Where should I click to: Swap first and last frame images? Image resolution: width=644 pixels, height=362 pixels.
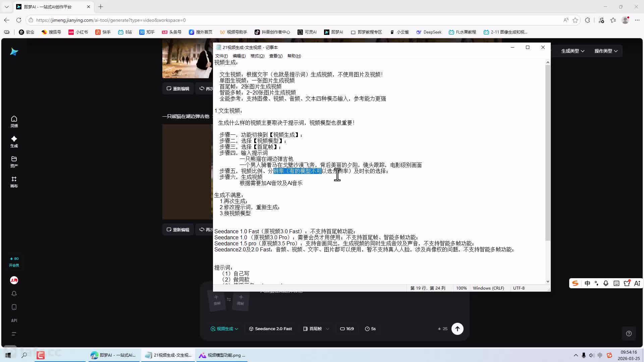(x=229, y=299)
